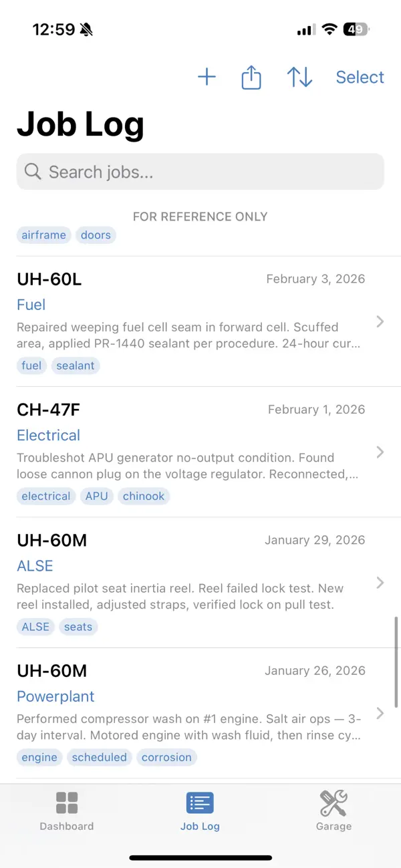Viewport: 401px width, 868px height.
Task: Tap the sort arrows icon
Action: coord(299,77)
